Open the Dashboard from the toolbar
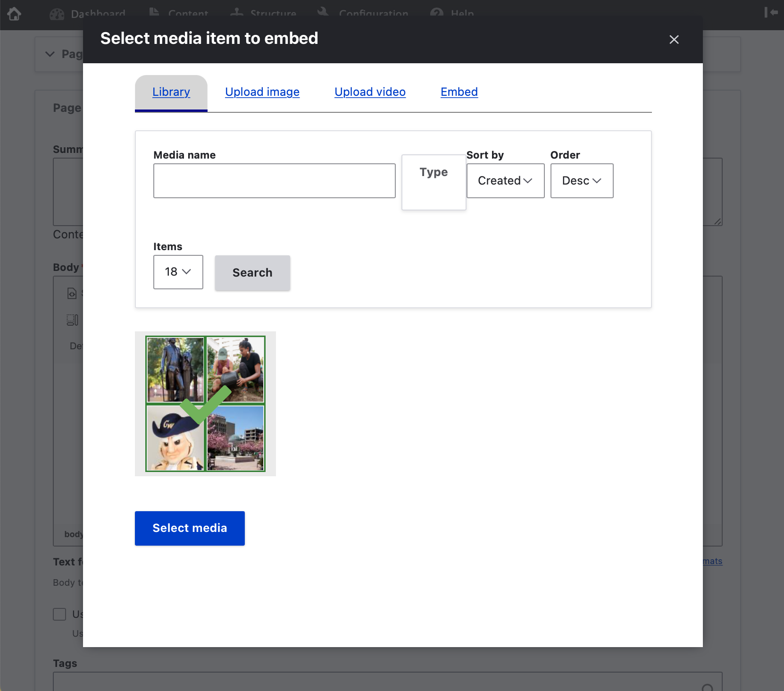The height and width of the screenshot is (691, 784). coord(57,13)
